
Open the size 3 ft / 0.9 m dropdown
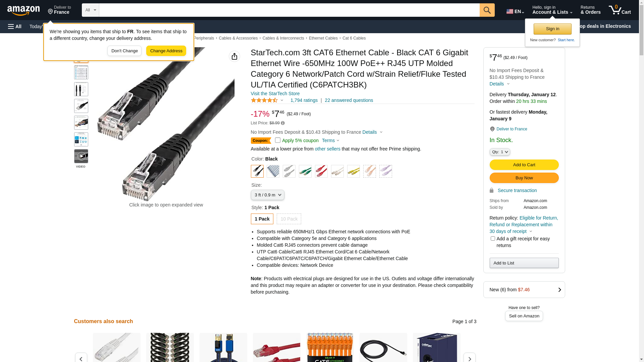point(267,195)
